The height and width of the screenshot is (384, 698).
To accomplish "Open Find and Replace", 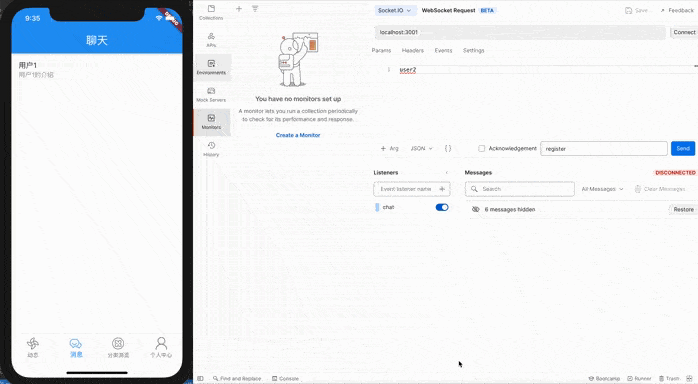I will point(237,379).
